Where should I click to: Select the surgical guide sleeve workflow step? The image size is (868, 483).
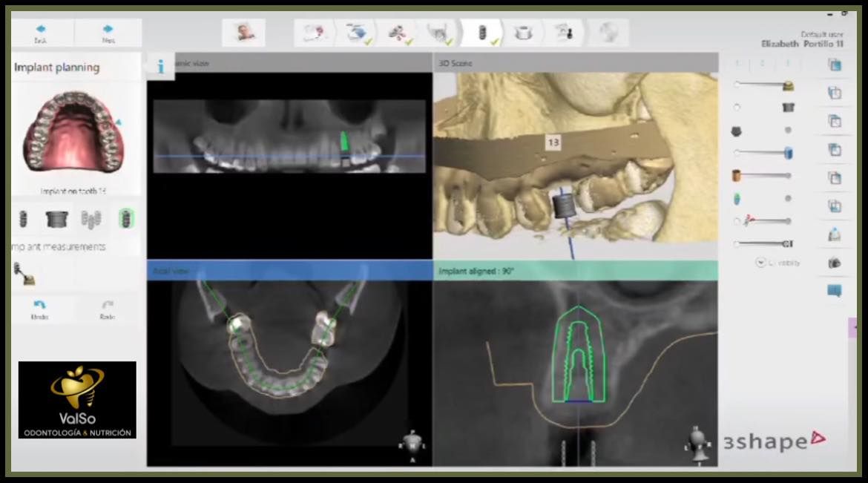tap(523, 33)
